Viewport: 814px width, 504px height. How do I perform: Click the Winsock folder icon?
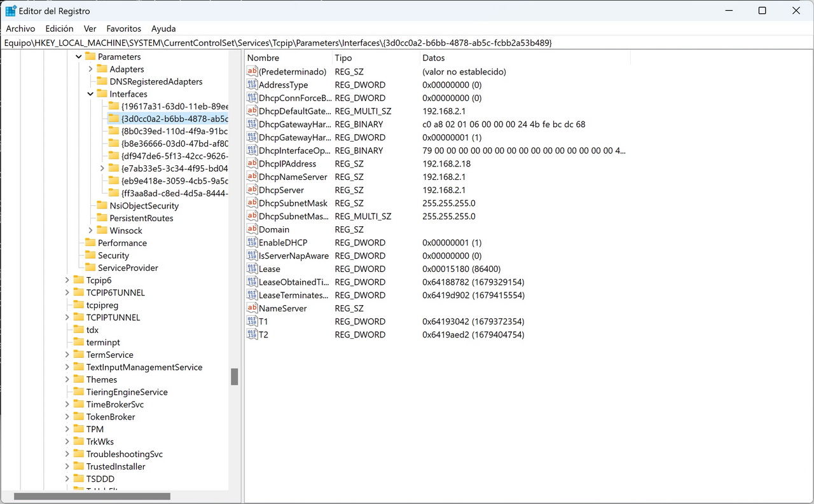[x=102, y=231]
